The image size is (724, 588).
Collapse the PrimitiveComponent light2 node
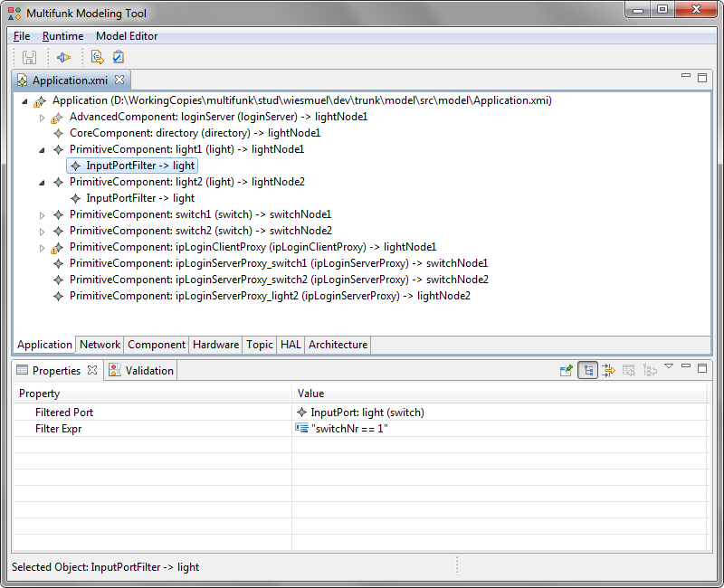[x=42, y=183]
